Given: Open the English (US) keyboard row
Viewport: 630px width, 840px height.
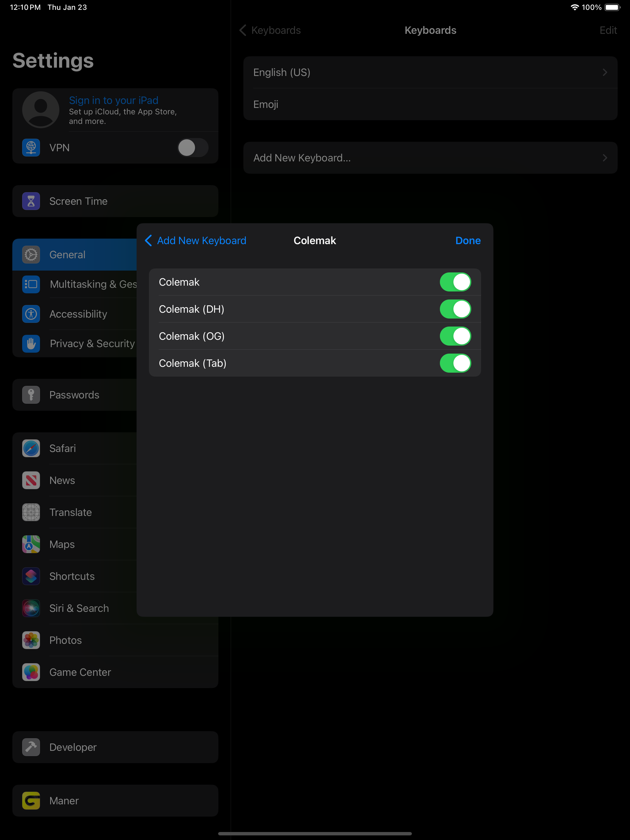Looking at the screenshot, I should click(x=430, y=73).
